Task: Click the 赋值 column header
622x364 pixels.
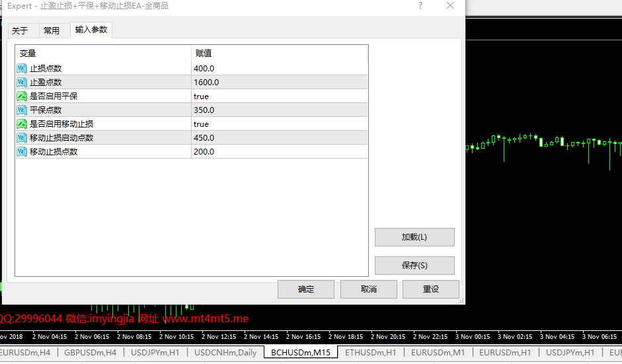Action: click(279, 53)
